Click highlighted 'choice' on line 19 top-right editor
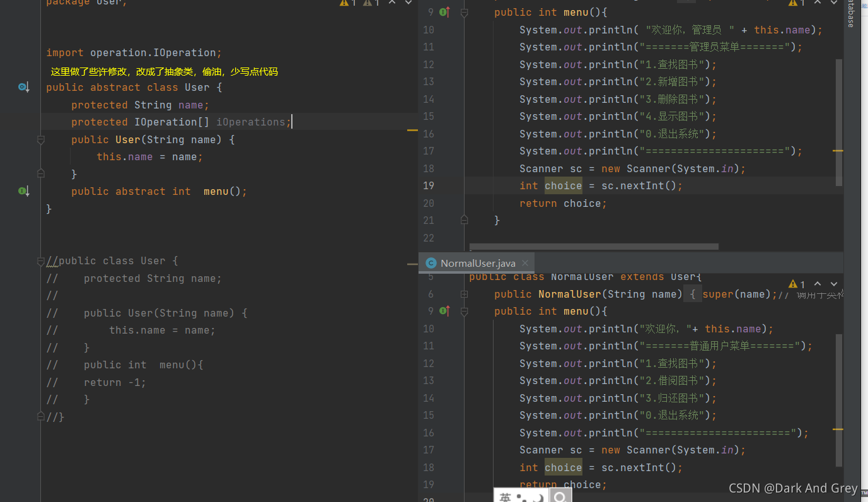The width and height of the screenshot is (868, 502). tap(564, 185)
